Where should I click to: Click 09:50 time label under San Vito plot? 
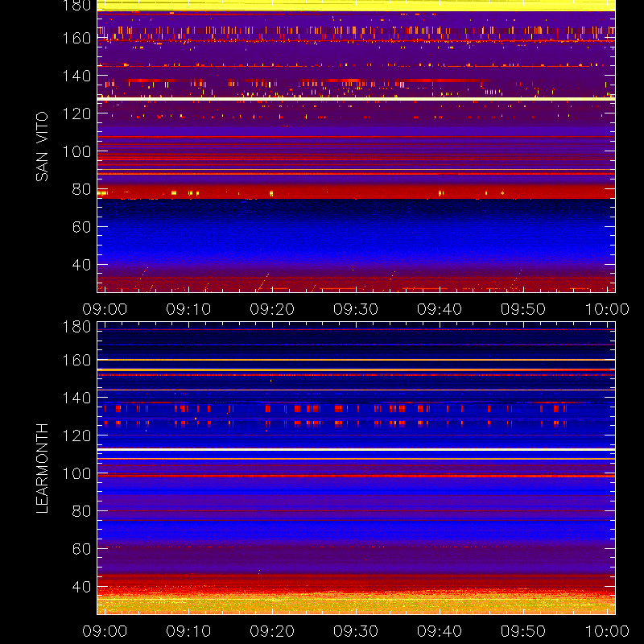coord(523,309)
